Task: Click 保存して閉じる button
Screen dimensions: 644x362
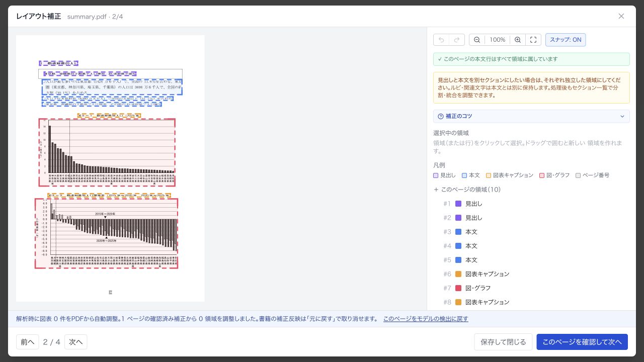Action: point(503,342)
